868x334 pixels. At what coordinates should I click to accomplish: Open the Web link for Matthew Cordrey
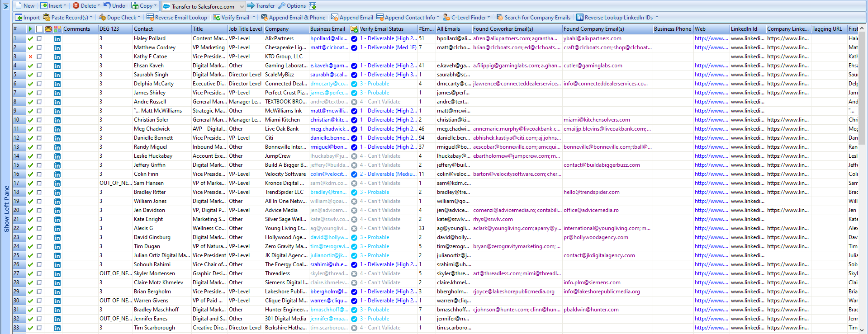pyautogui.click(x=711, y=47)
